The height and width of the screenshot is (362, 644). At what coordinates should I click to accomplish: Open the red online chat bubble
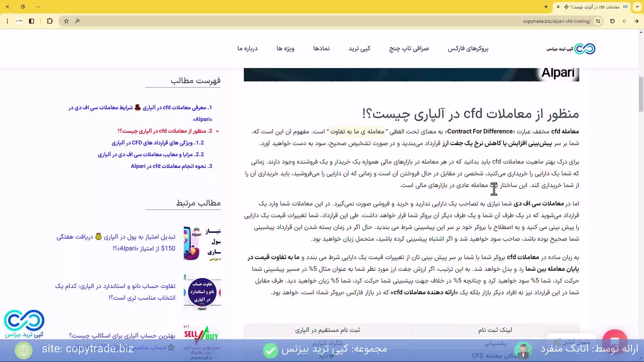615,341
